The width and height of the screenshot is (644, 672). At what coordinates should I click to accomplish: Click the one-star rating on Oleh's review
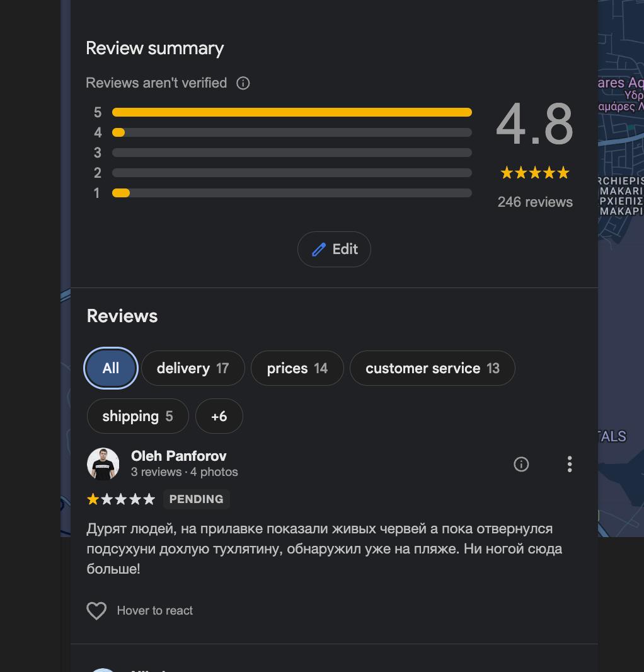93,499
